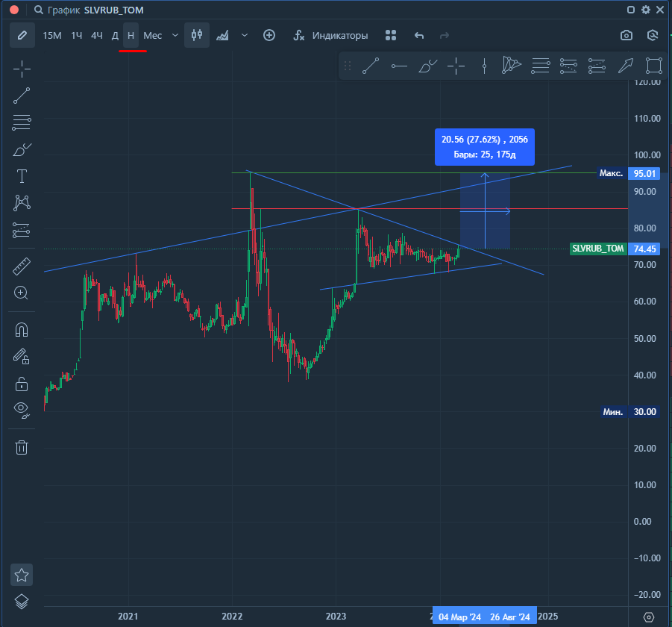Open the window settings gear icon

(645, 10)
